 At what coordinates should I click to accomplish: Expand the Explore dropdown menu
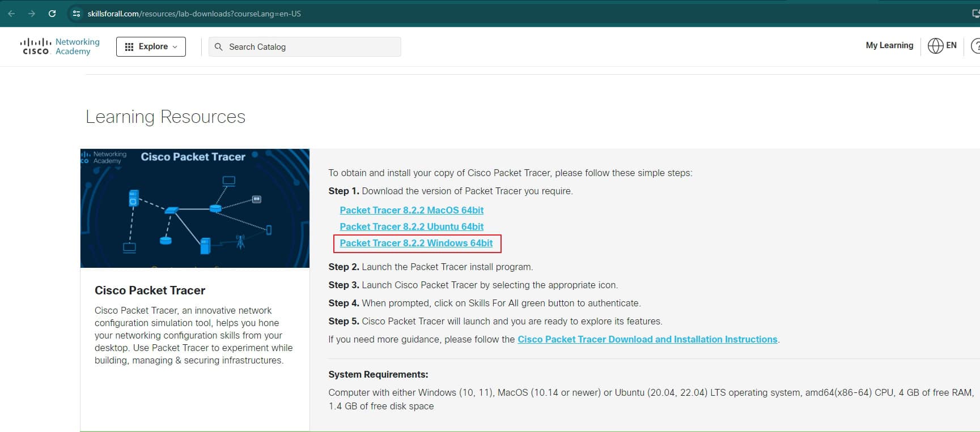click(x=151, y=46)
